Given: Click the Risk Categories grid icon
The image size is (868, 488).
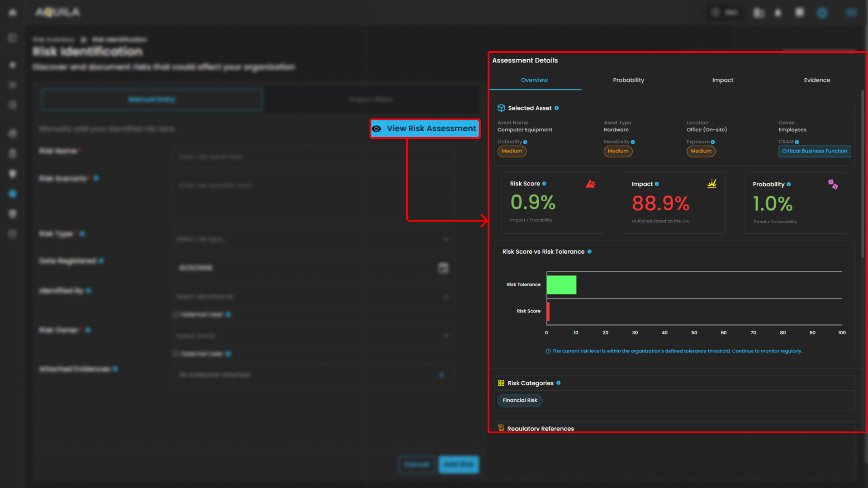Looking at the screenshot, I should coord(501,383).
